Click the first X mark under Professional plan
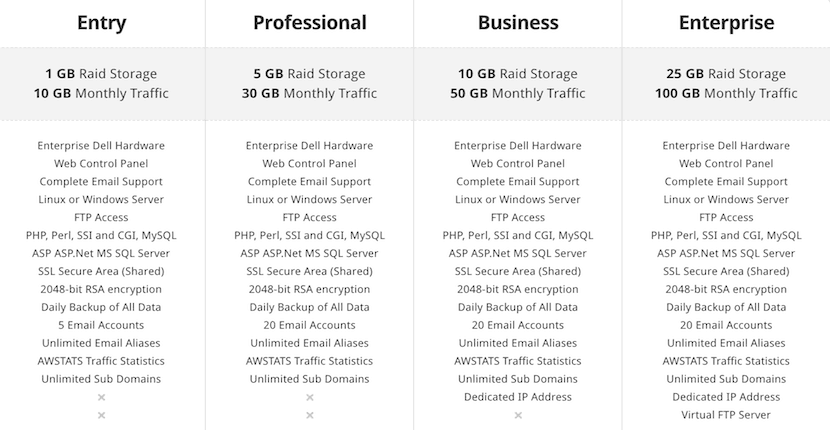Screen dimensions: 830x430 click(x=310, y=397)
